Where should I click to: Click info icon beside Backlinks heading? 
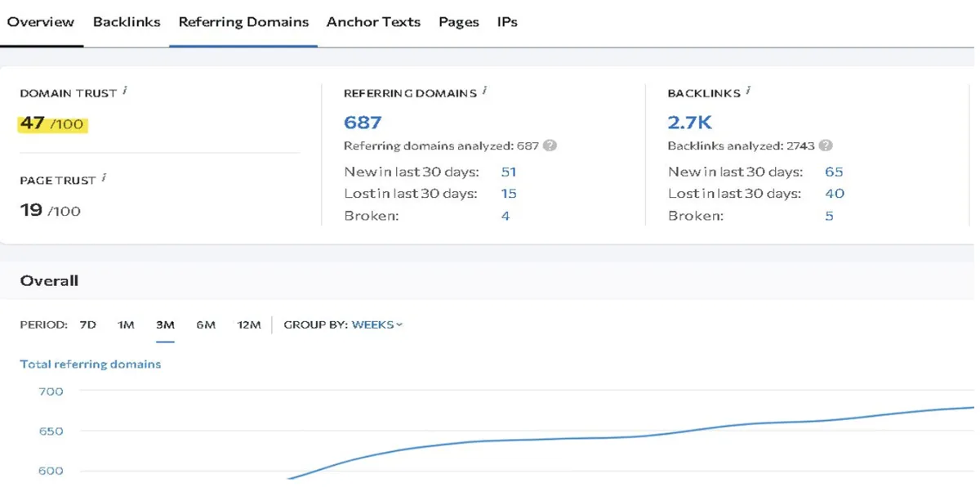point(748,91)
